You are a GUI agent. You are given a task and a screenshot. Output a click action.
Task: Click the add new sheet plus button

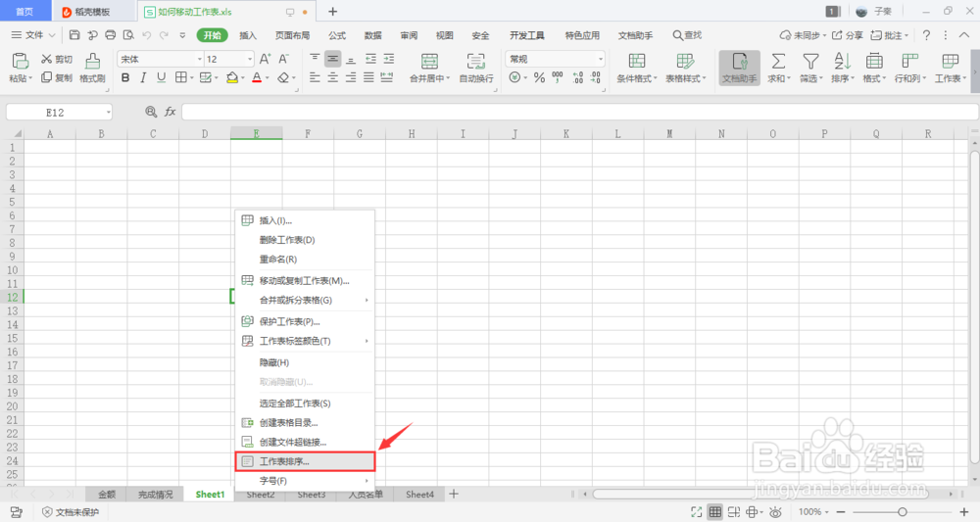pyautogui.click(x=454, y=494)
